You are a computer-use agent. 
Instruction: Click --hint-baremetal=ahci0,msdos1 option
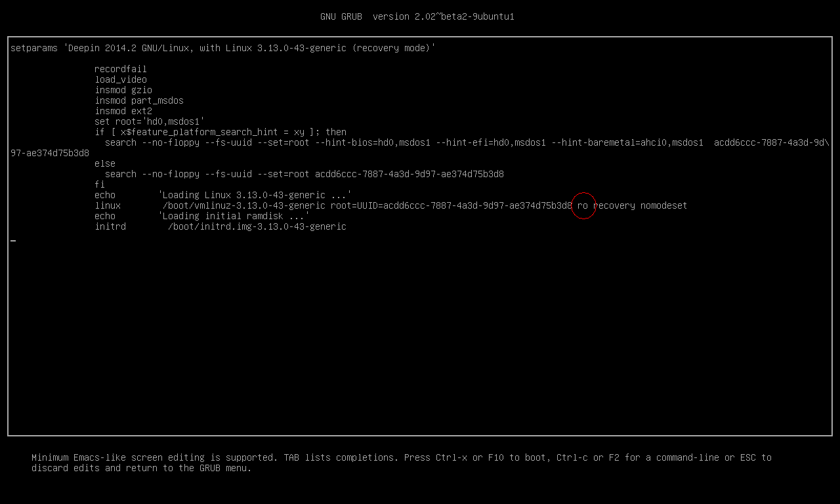[627, 142]
